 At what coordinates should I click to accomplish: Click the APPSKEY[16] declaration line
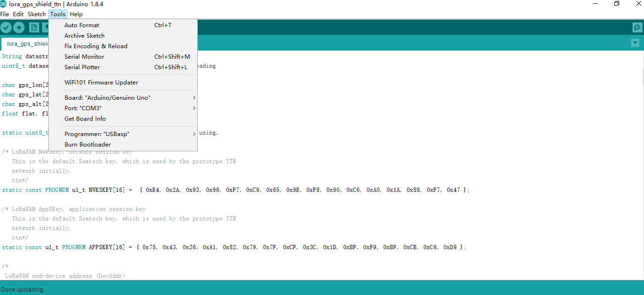point(234,247)
